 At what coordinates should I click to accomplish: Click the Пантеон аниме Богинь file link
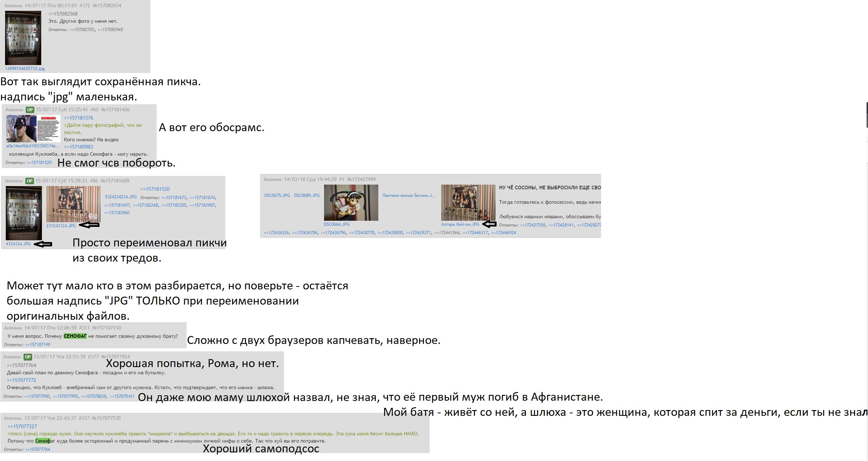point(408,195)
